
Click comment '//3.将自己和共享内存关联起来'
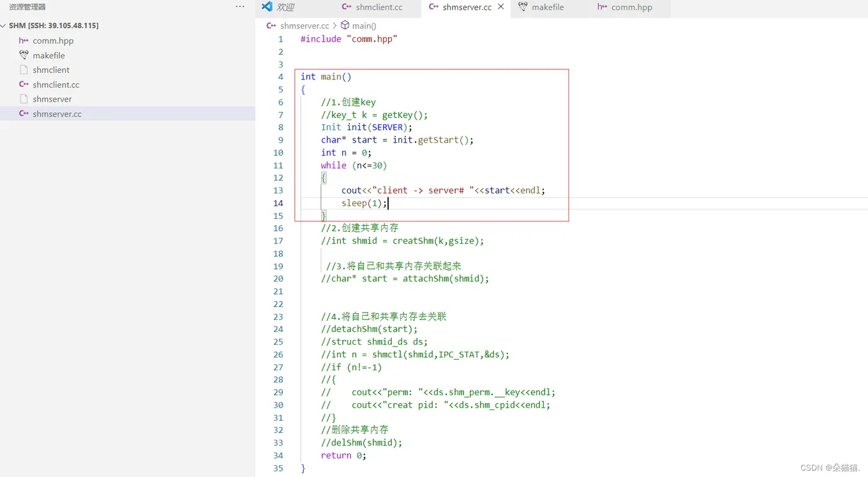(394, 266)
